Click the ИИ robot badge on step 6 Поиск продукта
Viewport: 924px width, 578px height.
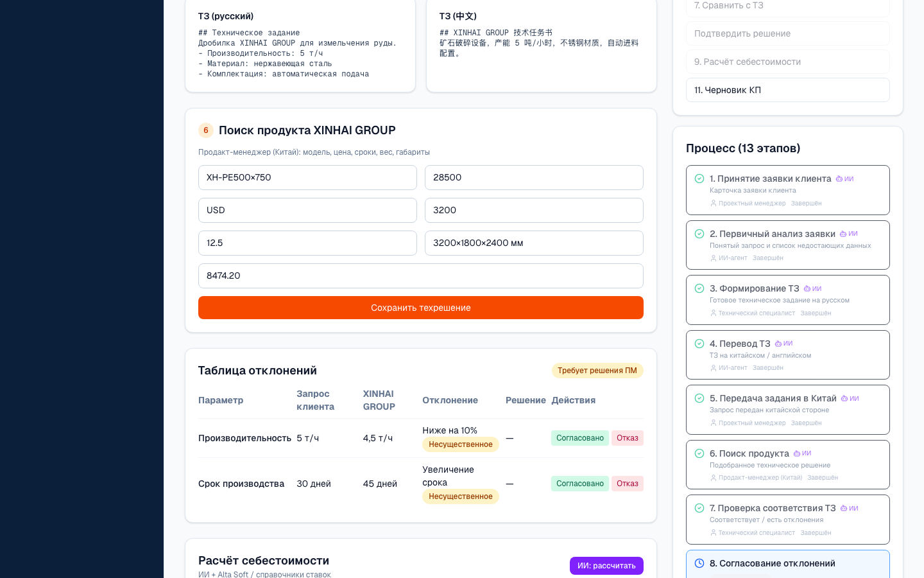click(802, 453)
